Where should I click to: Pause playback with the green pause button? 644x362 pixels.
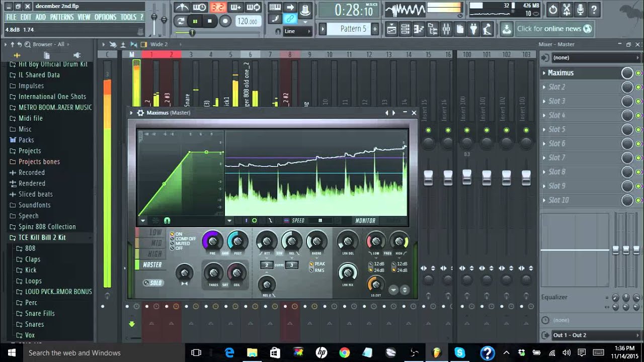[x=195, y=21]
